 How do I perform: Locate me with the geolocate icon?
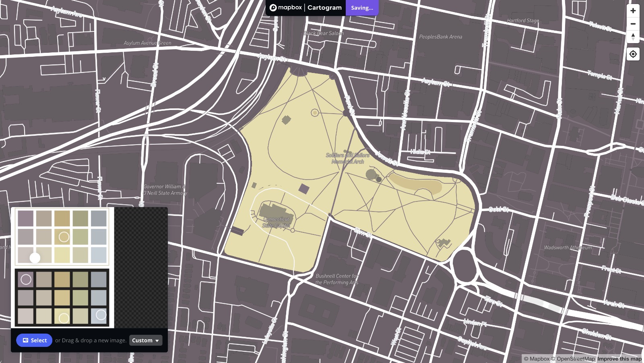(633, 54)
